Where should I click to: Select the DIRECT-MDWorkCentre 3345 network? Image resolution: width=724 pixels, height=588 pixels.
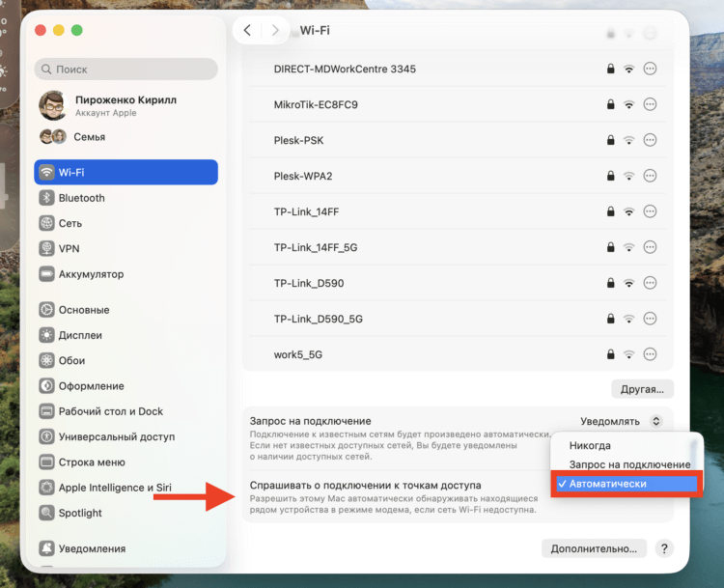458,69
